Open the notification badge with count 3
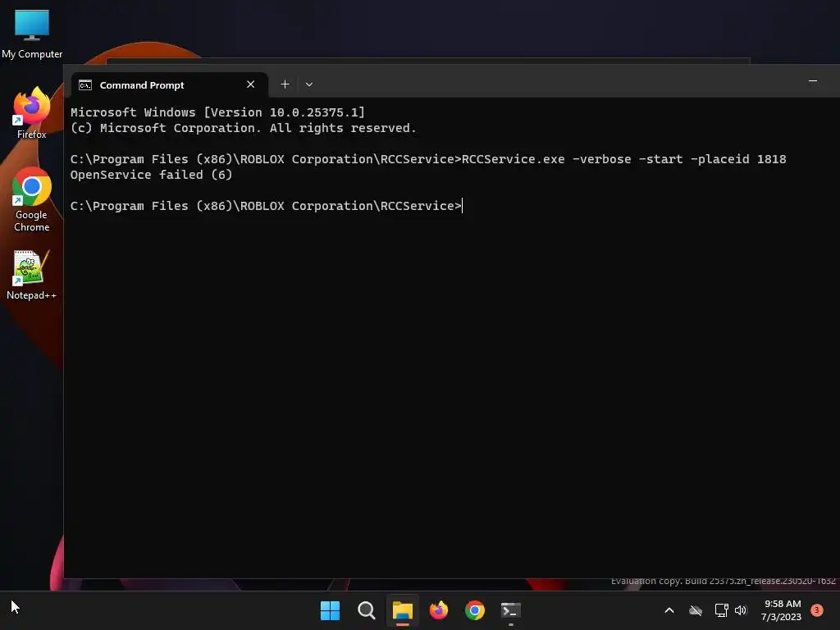 [x=817, y=610]
